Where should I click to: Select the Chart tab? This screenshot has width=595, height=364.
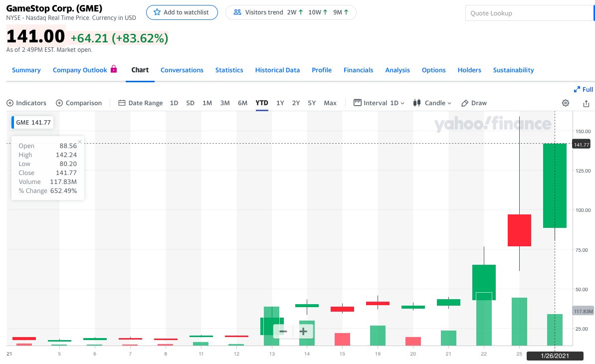tap(140, 70)
